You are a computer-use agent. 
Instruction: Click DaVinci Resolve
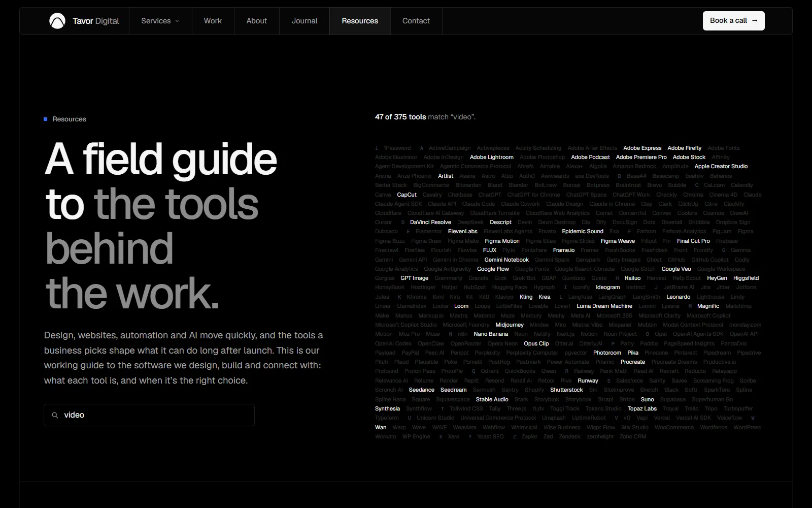[430, 222]
